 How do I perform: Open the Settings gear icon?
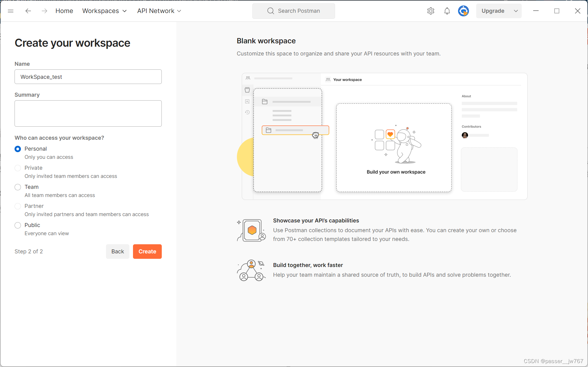coord(430,11)
